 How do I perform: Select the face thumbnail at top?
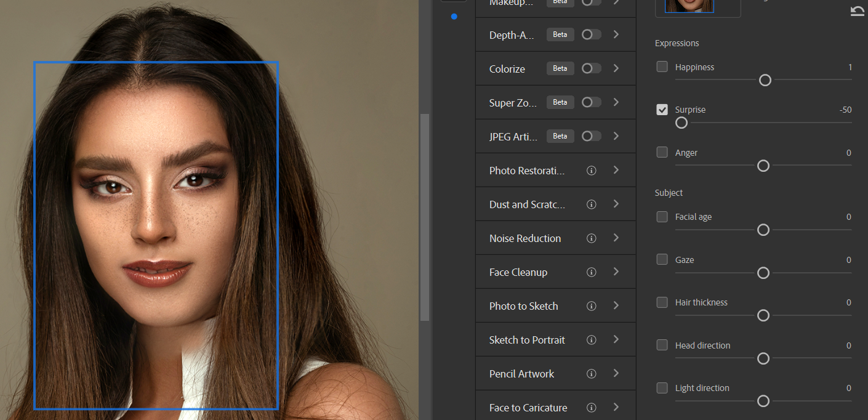click(x=689, y=6)
